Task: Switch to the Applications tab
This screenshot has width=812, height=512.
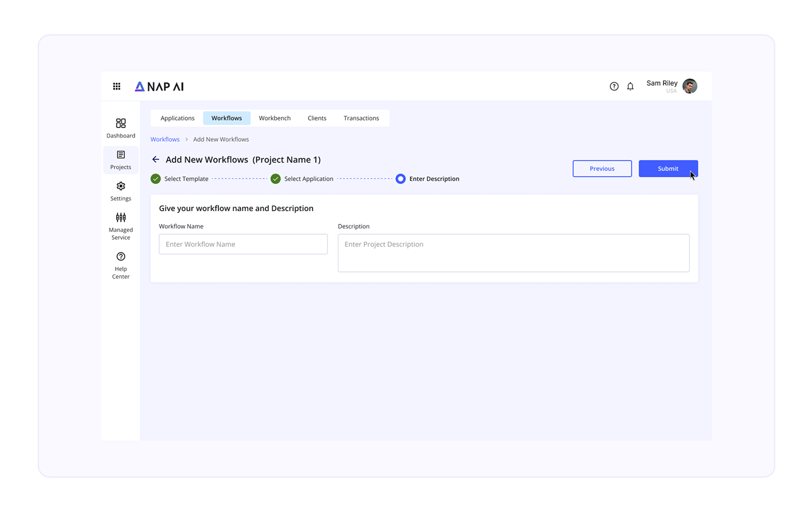Action: 177,118
